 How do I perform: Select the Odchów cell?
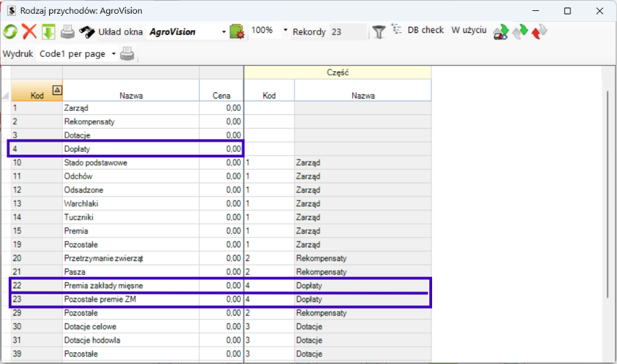131,177
